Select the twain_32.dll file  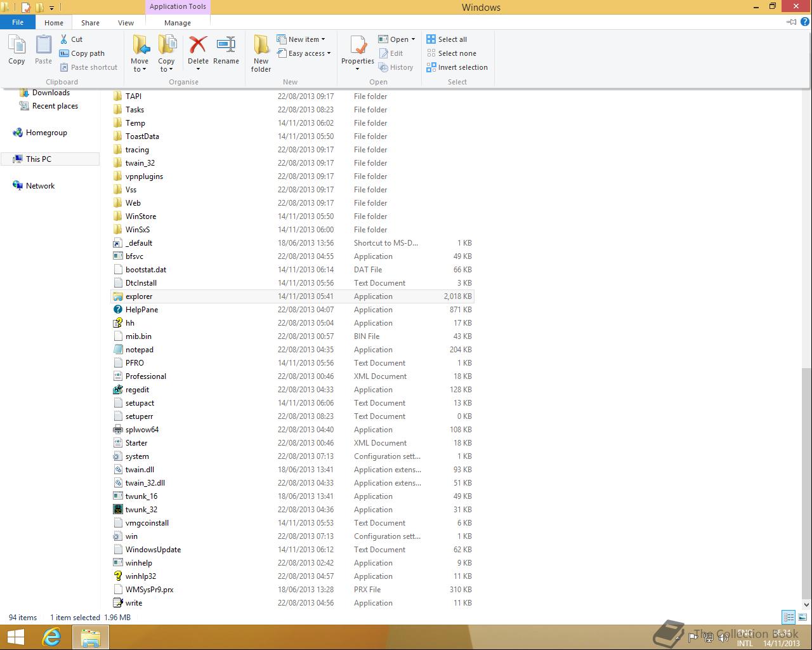pos(145,483)
